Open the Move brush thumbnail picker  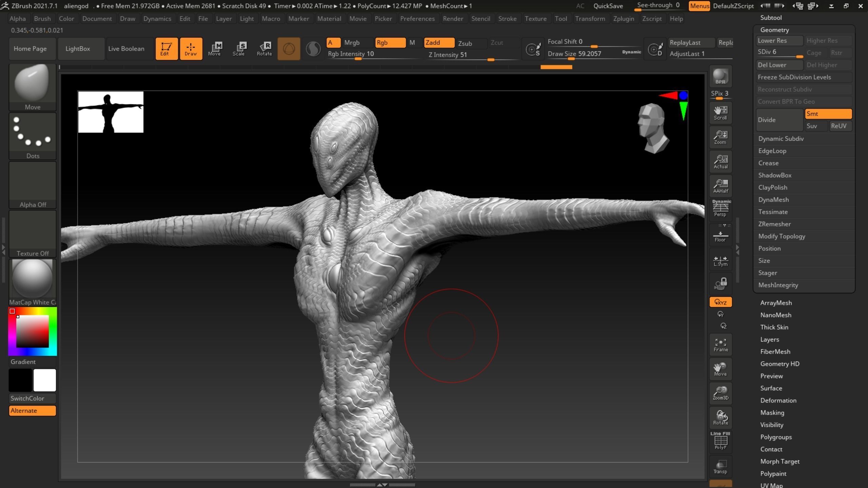click(33, 87)
